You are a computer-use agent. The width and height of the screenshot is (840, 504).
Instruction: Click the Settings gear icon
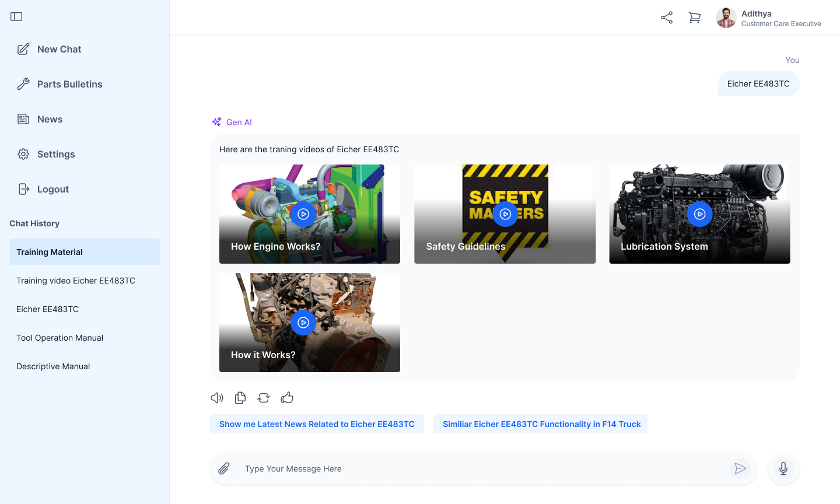click(x=23, y=154)
